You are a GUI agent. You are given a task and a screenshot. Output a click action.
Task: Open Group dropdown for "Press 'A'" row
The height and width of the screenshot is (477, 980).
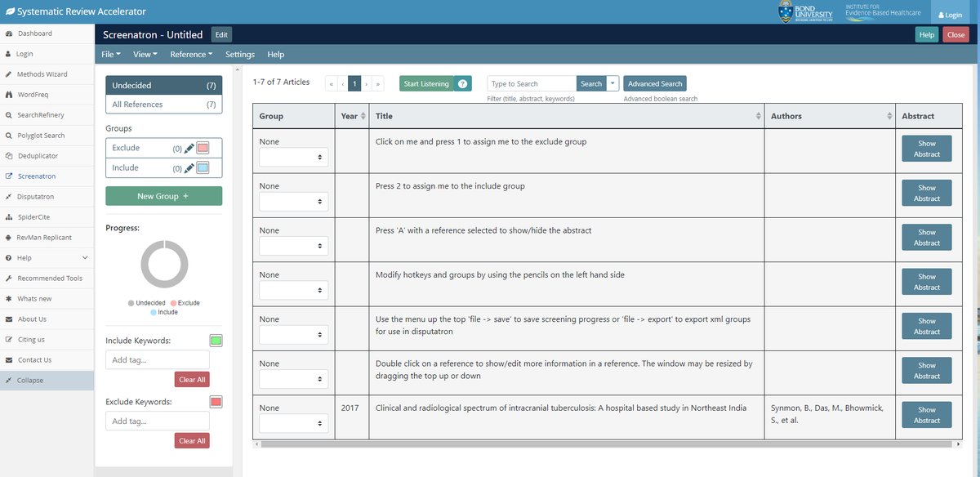[294, 245]
